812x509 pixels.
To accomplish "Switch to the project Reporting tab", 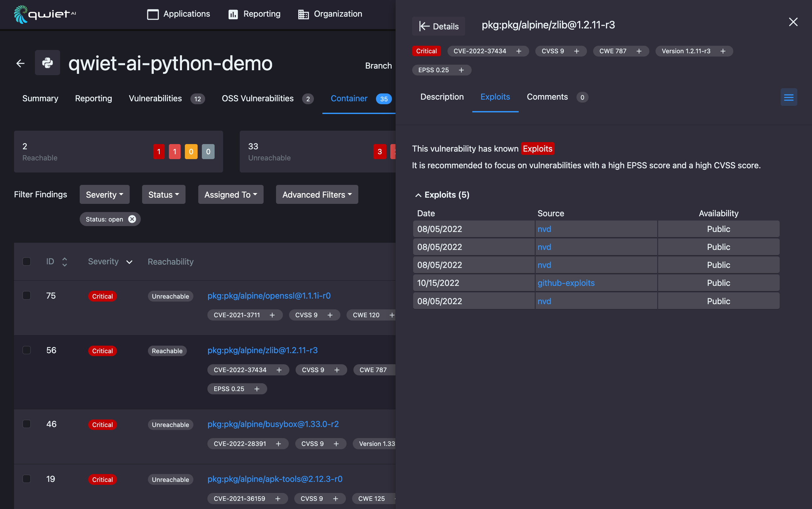I will point(93,99).
